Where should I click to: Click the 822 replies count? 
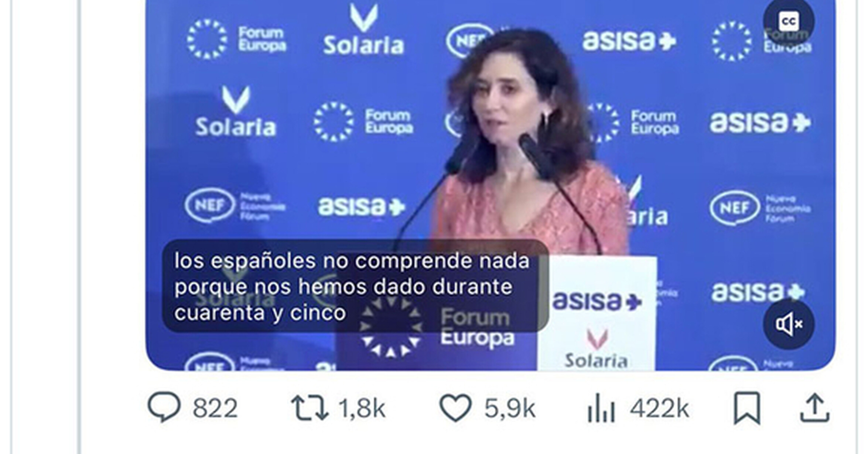point(215,408)
